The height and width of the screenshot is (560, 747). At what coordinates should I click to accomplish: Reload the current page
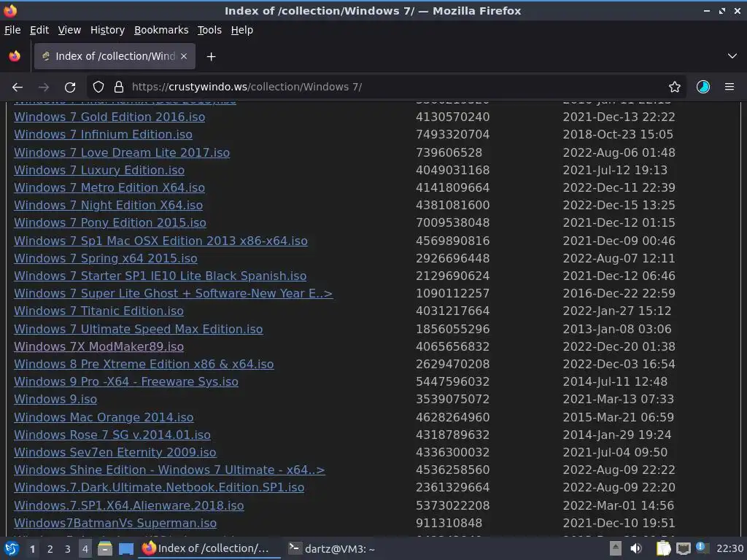tap(70, 87)
